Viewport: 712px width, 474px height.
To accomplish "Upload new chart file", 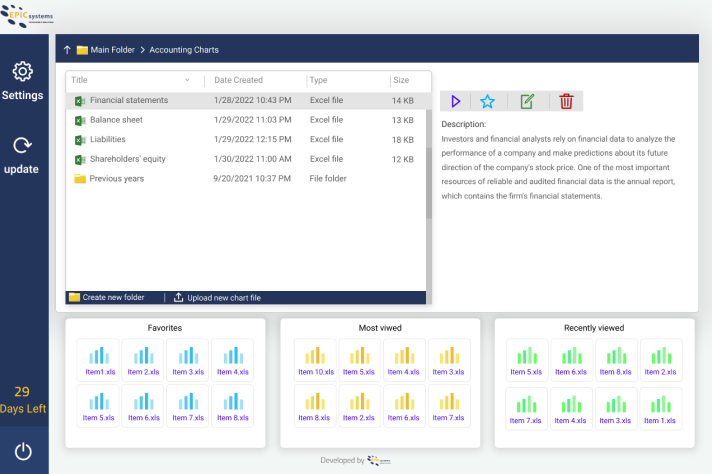I will point(217,297).
